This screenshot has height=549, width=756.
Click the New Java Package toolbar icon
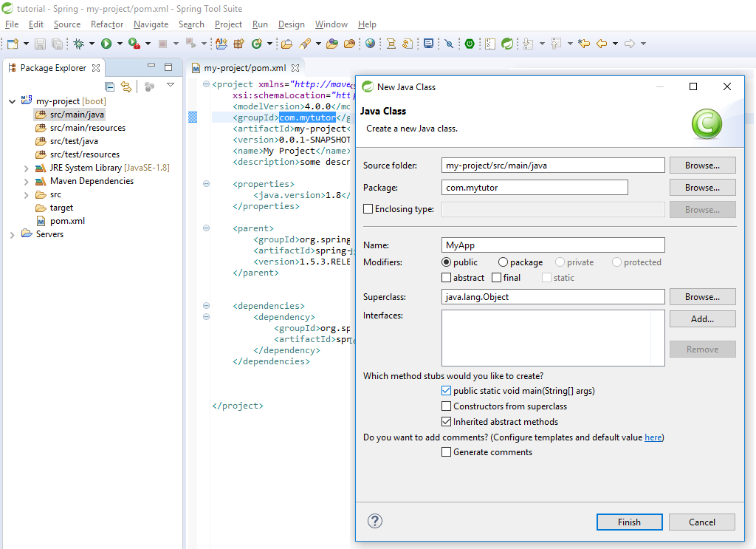click(238, 44)
